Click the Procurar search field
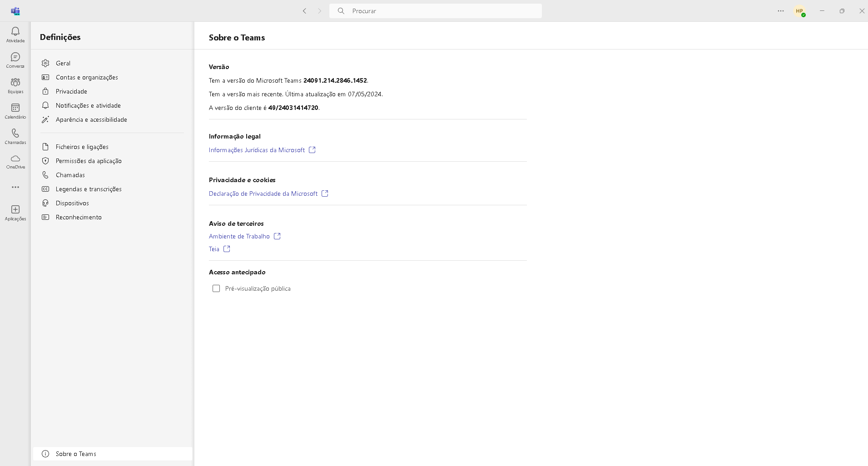Screen dimensions: 868x466 (x=436, y=10)
